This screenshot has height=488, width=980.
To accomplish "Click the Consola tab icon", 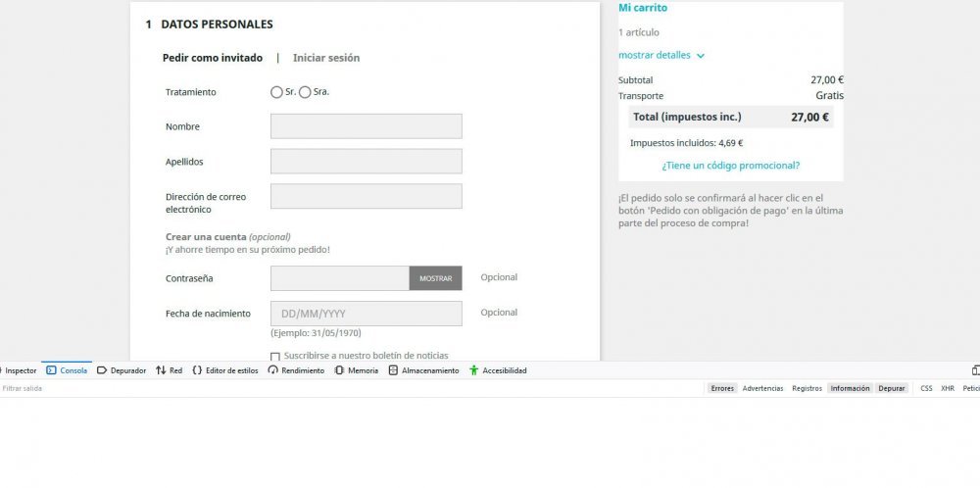I will 51,370.
